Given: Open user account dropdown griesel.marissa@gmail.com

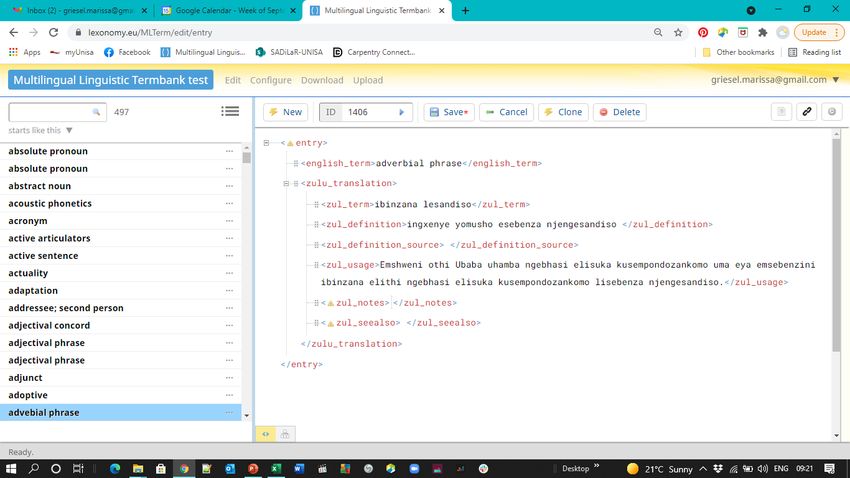Looking at the screenshot, I should click(x=775, y=80).
